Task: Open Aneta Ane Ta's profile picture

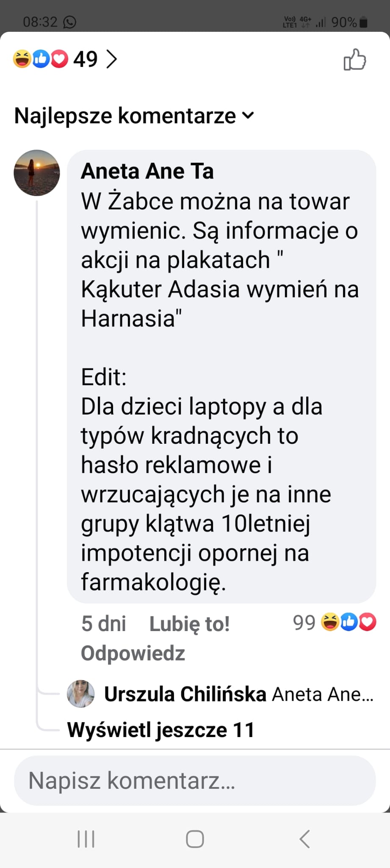Action: point(37,172)
